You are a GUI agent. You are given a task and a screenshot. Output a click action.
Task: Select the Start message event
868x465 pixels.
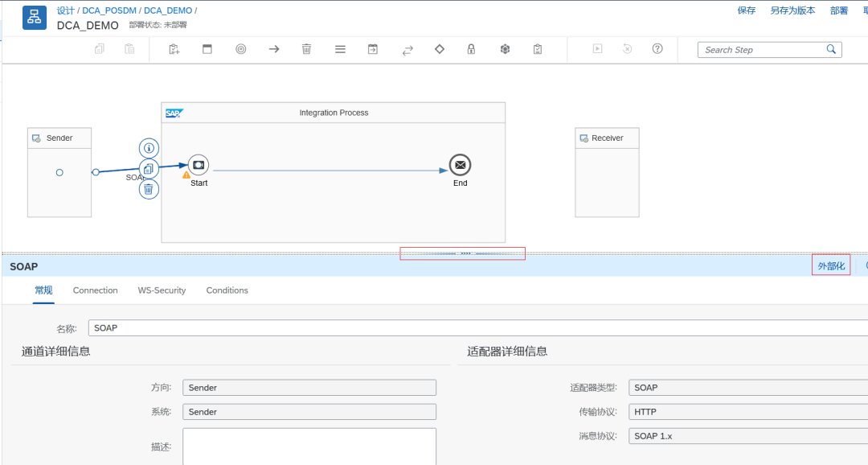pyautogui.click(x=199, y=165)
